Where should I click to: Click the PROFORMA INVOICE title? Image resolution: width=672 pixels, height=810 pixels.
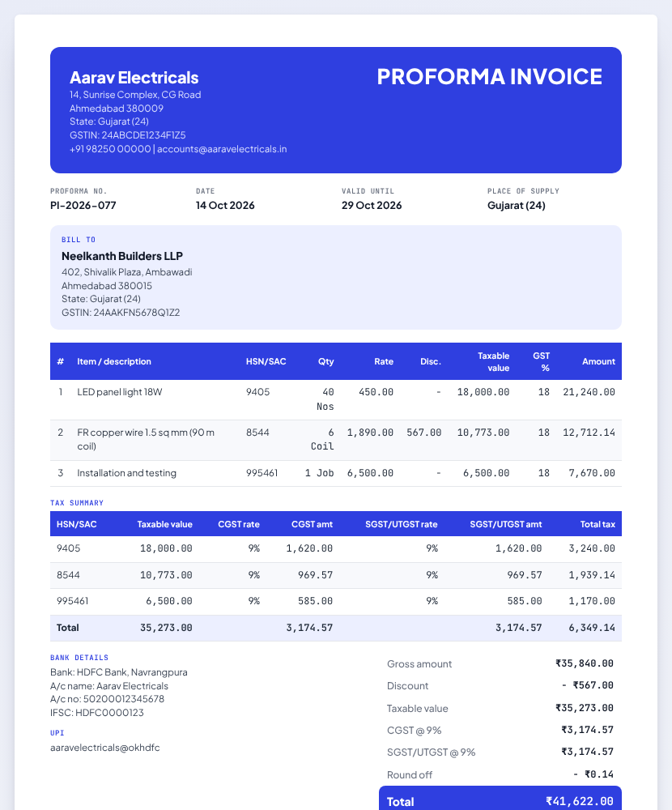point(489,76)
